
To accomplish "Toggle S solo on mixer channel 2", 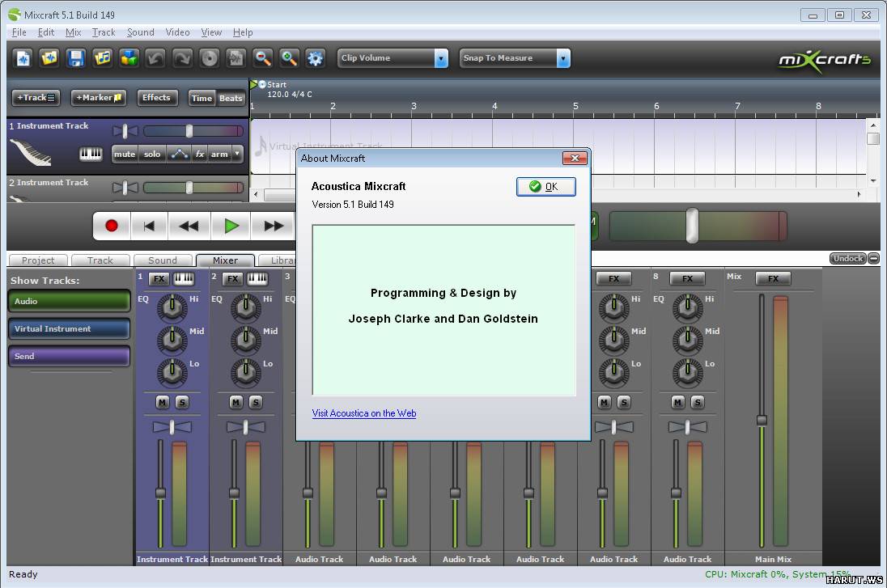I will (x=256, y=402).
